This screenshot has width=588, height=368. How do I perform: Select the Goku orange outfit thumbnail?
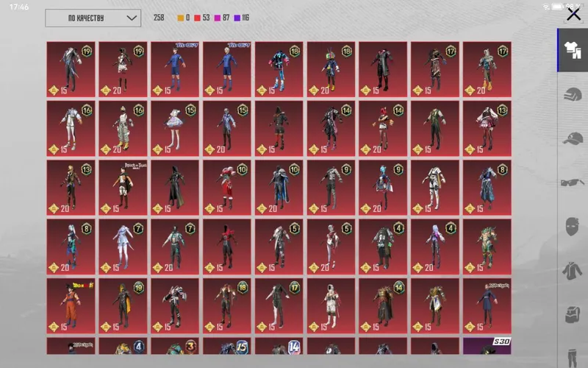71,305
